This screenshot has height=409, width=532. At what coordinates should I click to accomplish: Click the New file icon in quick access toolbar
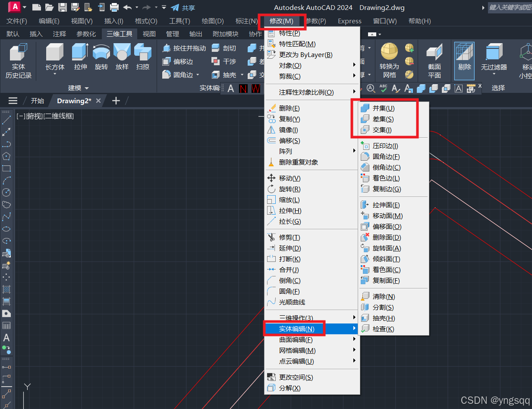pyautogui.click(x=37, y=7)
